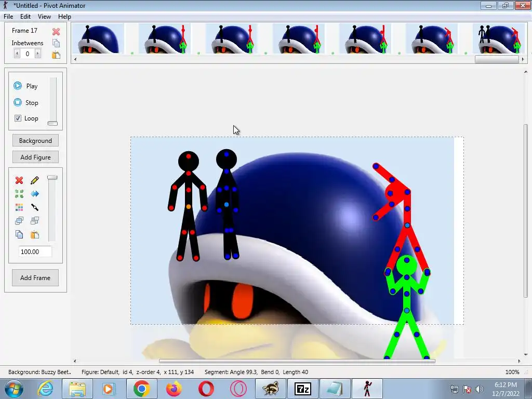
Task: Click canvas vertical scrollbar up arrow
Action: click(x=526, y=72)
